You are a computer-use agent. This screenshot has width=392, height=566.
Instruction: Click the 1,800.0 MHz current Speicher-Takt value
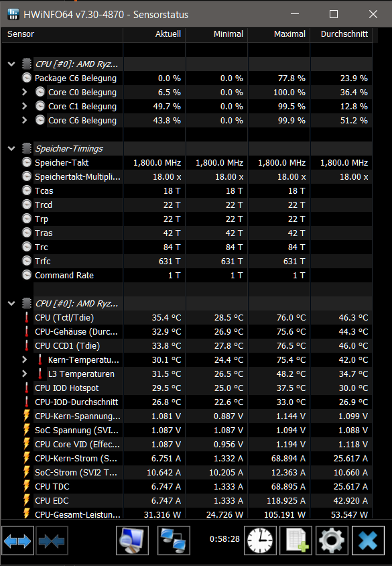pyautogui.click(x=157, y=163)
